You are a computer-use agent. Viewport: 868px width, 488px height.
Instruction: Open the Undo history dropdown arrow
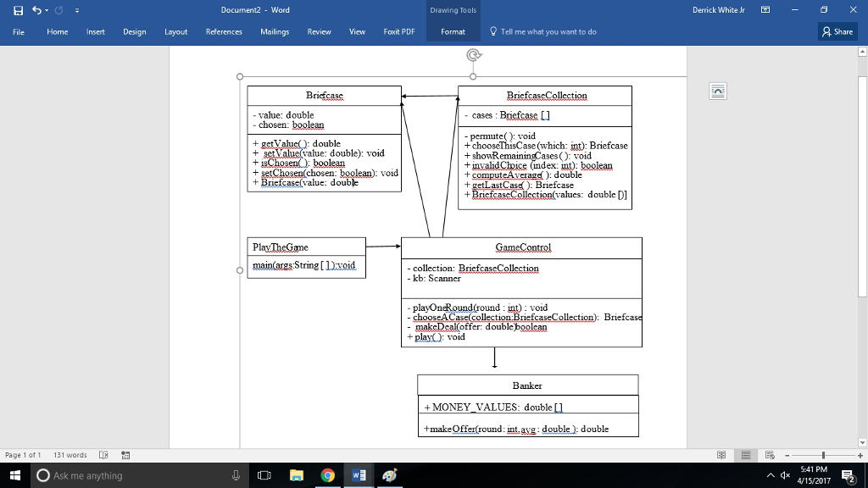pyautogui.click(x=47, y=10)
